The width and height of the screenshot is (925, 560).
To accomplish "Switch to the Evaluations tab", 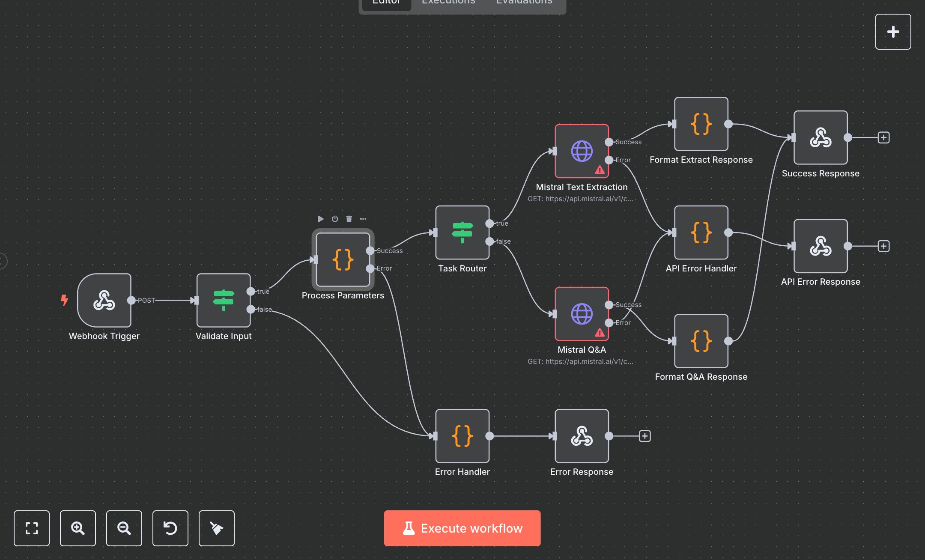I will pyautogui.click(x=523, y=3).
